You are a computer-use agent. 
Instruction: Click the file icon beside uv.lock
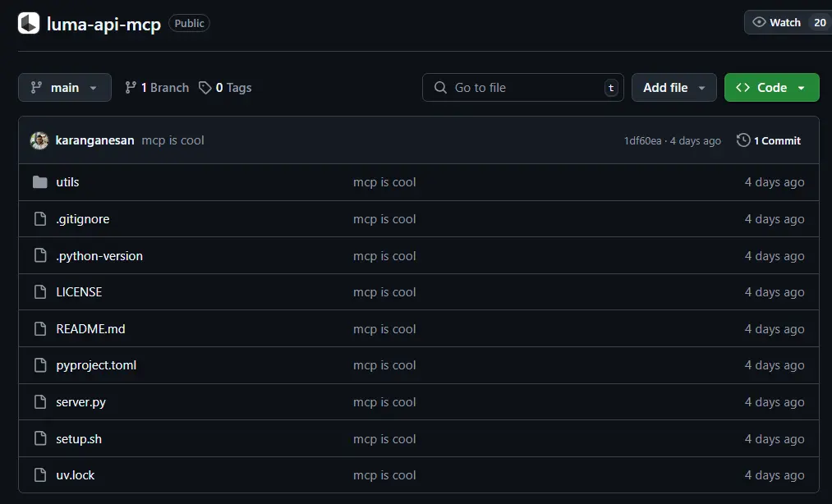click(x=40, y=475)
